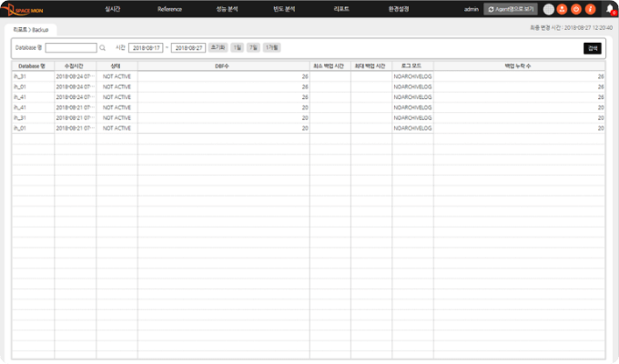Sort by 수집시간 column header

click(75, 66)
